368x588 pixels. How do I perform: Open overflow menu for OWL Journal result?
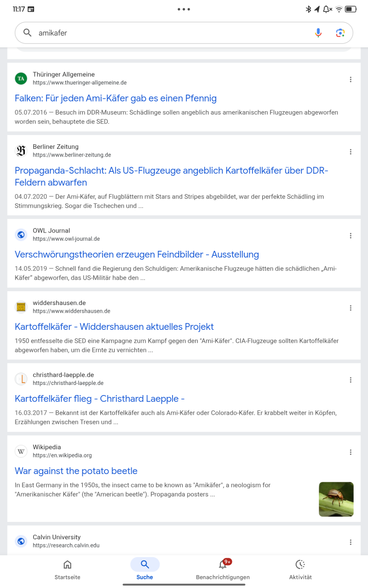tap(351, 236)
